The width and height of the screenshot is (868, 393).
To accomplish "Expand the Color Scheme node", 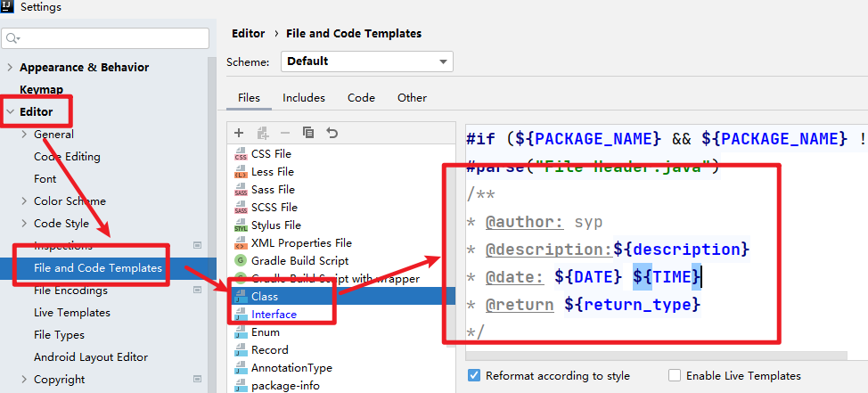I will click(x=24, y=201).
